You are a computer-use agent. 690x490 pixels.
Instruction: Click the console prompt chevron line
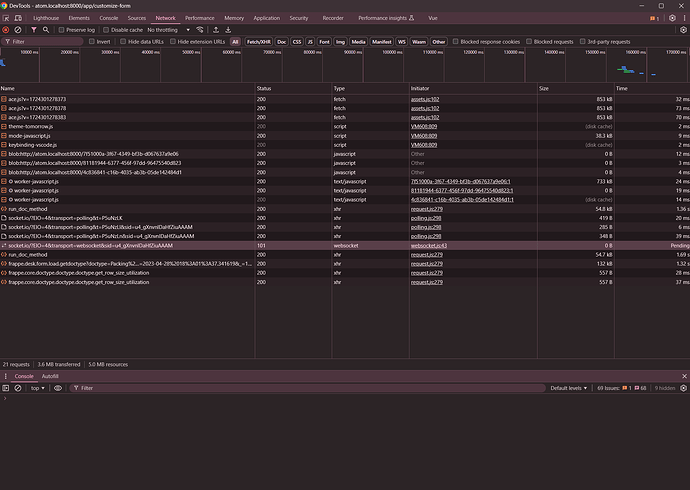[345, 399]
